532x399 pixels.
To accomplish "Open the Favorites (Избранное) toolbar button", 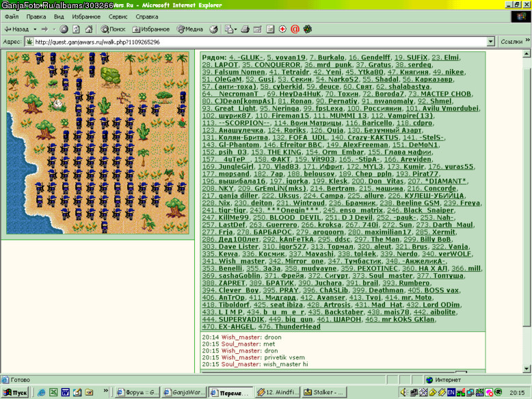I will point(151,29).
